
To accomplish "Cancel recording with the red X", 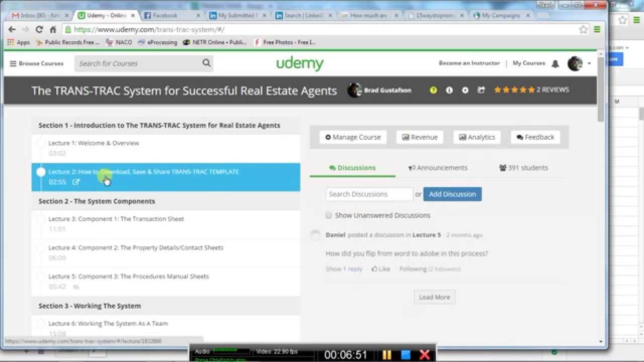I will (425, 355).
